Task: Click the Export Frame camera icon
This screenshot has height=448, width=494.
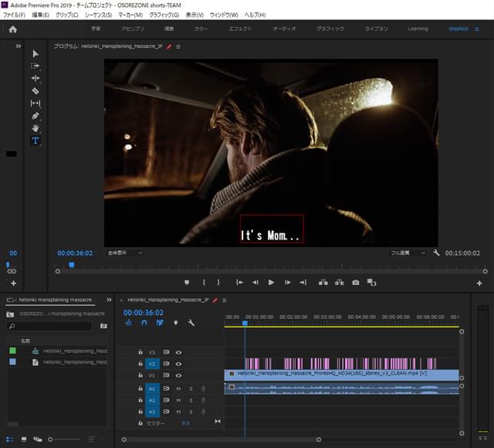Action: coord(356,283)
